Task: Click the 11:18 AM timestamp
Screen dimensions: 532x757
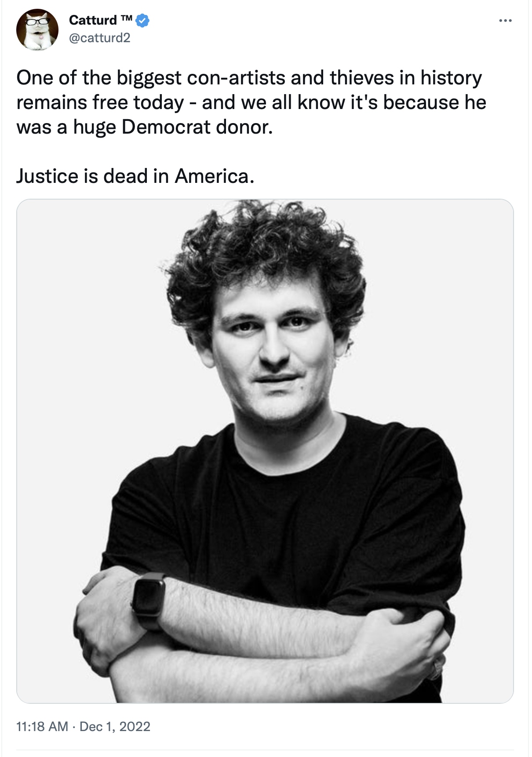Action: click(x=42, y=726)
